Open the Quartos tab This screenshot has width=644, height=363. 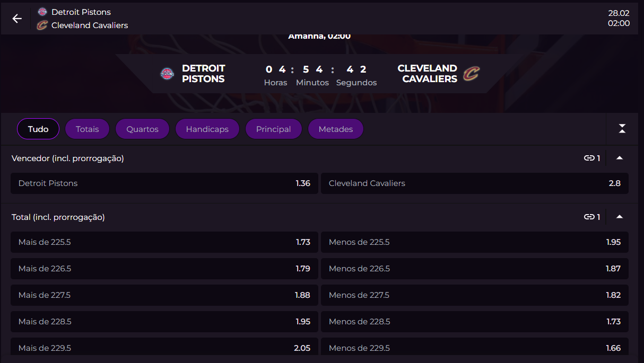[142, 129]
